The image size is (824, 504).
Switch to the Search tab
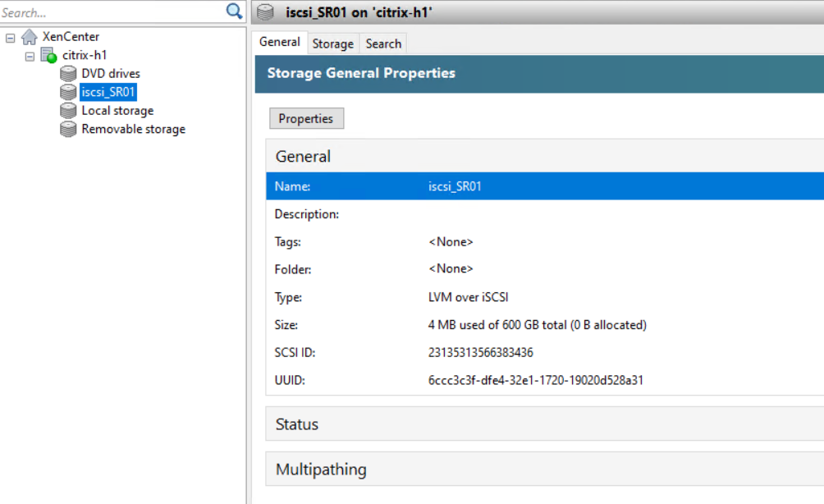tap(383, 44)
